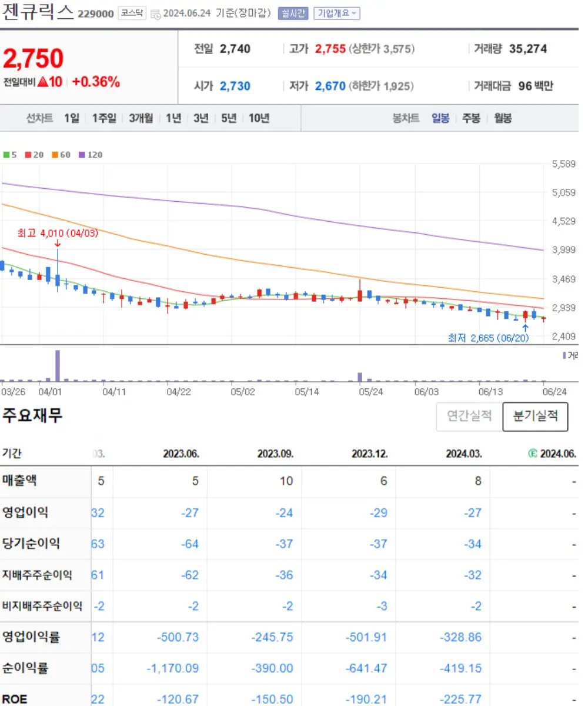The width and height of the screenshot is (588, 706).
Task: Click the 전일 value 2,740
Action: point(235,49)
